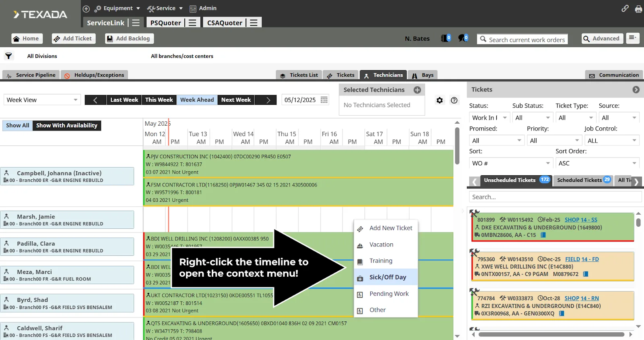Switch to Week Ahead view
Image resolution: width=644 pixels, height=340 pixels.
pos(197,100)
